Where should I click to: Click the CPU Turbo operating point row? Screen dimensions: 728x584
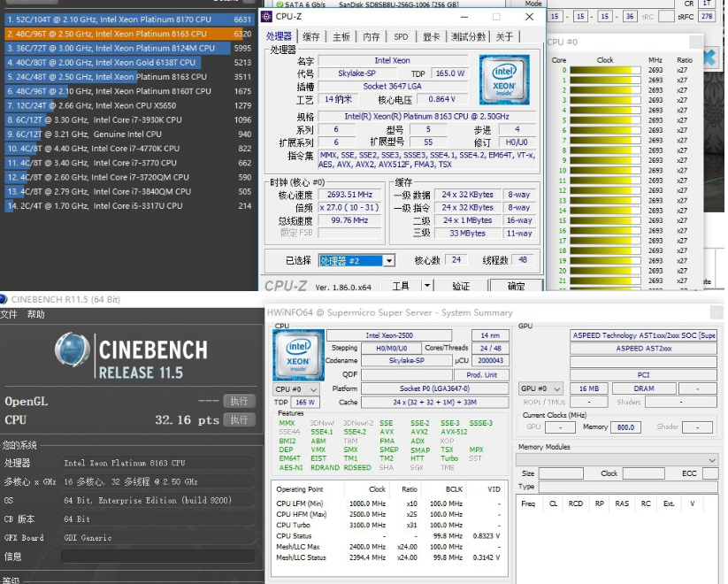pyautogui.click(x=388, y=525)
